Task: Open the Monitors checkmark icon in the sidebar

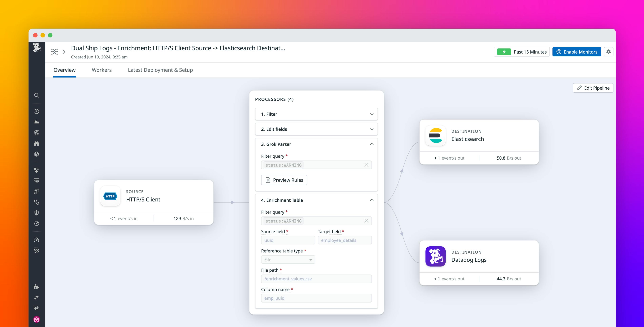Action: click(x=36, y=133)
